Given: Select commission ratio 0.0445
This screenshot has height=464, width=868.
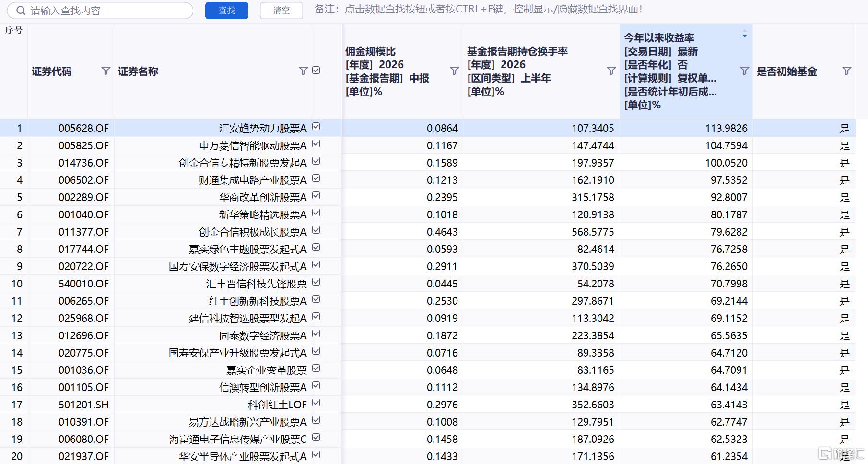Looking at the screenshot, I should point(442,284).
